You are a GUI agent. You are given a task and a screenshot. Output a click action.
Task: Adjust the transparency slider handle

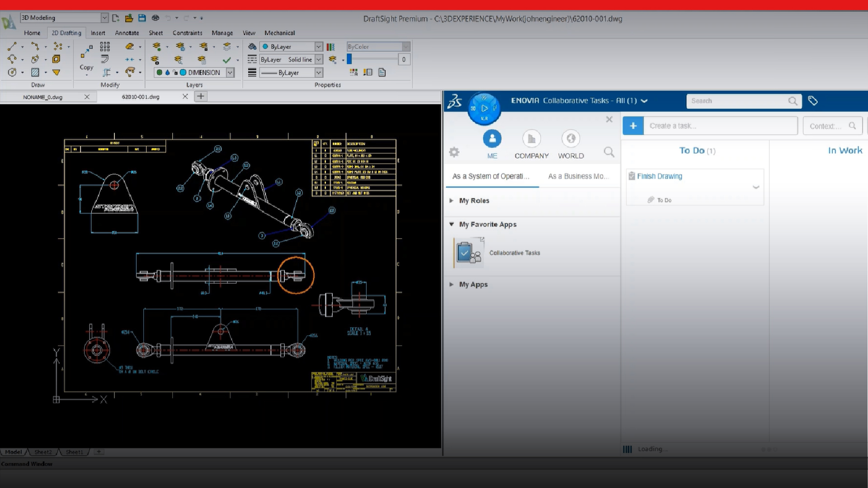tap(349, 59)
